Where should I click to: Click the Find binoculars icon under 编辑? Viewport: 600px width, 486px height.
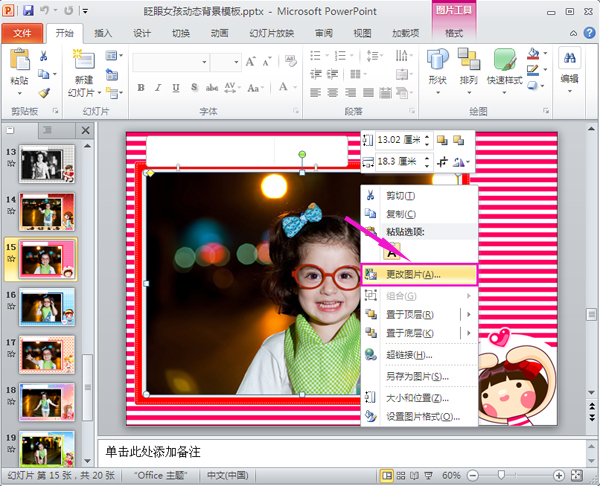click(x=569, y=58)
